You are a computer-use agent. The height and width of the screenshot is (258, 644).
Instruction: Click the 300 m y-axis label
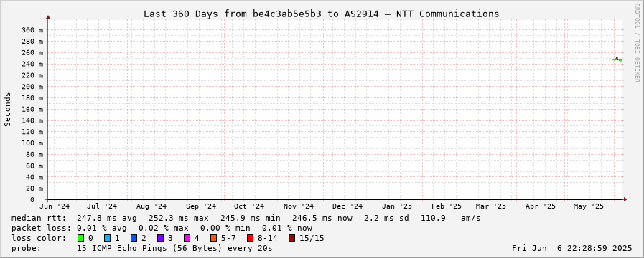point(32,30)
